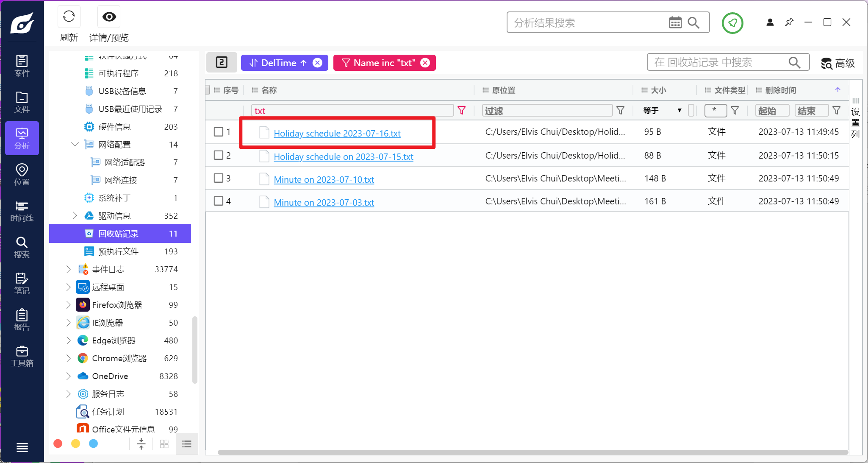Check the checkbox for row 1
Viewport: 868px width, 463px height.
point(219,132)
